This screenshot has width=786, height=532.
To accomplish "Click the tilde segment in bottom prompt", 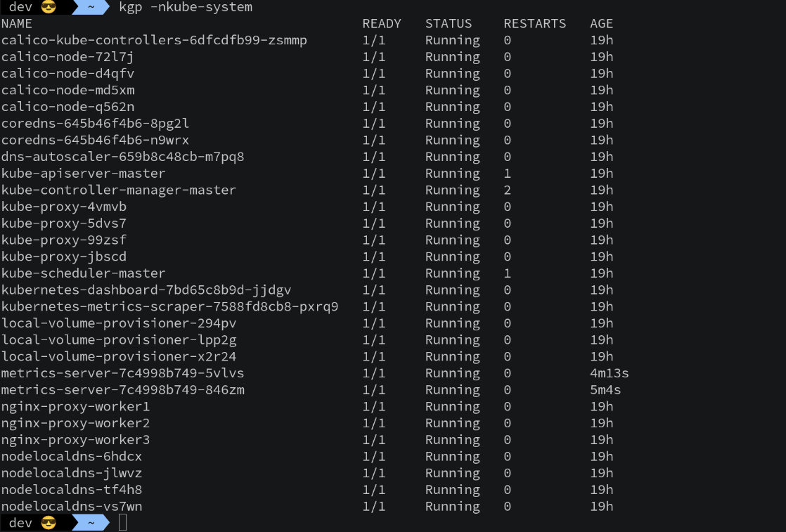I will [x=91, y=523].
